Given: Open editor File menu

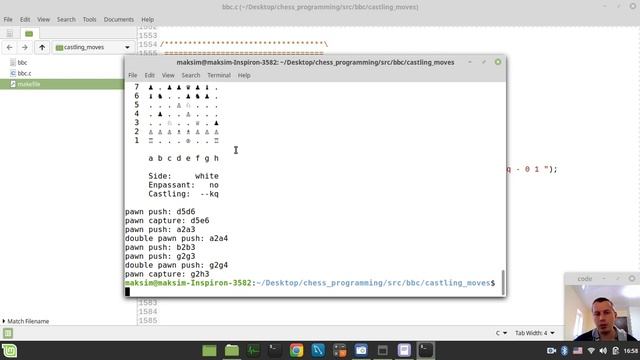Looking at the screenshot, I should pyautogui.click(x=8, y=20).
